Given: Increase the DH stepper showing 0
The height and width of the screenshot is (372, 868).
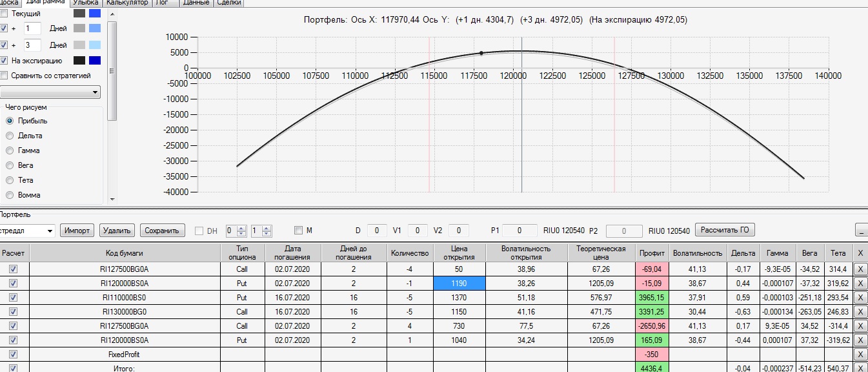Looking at the screenshot, I should click(242, 228).
